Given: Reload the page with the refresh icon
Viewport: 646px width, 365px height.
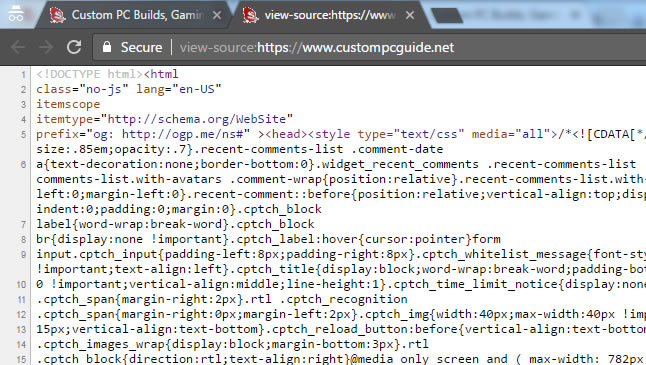Looking at the screenshot, I should point(74,47).
